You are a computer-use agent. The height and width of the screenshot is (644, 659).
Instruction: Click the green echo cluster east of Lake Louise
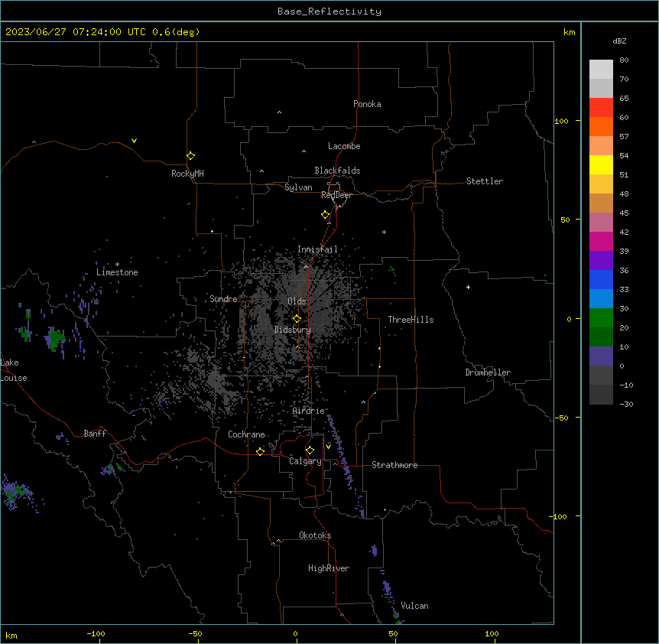point(55,339)
